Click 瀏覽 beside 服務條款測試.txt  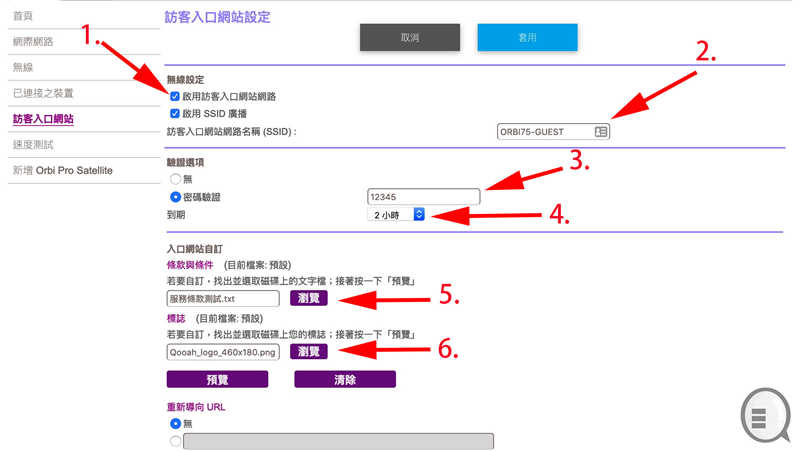(309, 298)
